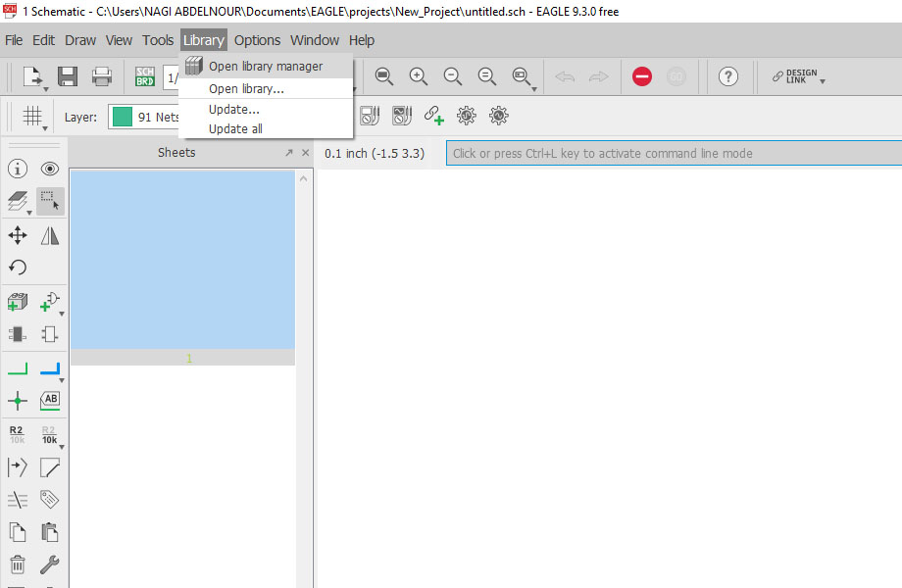Select the Mirror tool
Viewport: 902px width, 588px height.
(50, 235)
